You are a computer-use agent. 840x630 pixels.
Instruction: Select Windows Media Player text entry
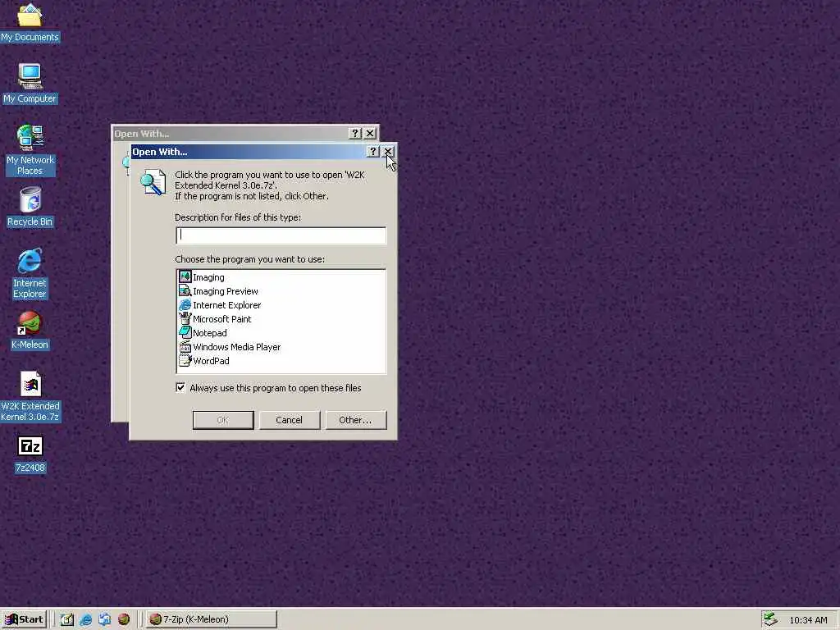[x=237, y=347]
